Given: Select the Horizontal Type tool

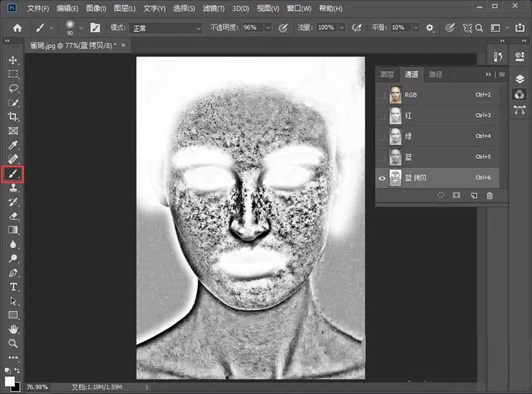Looking at the screenshot, I should point(13,286).
